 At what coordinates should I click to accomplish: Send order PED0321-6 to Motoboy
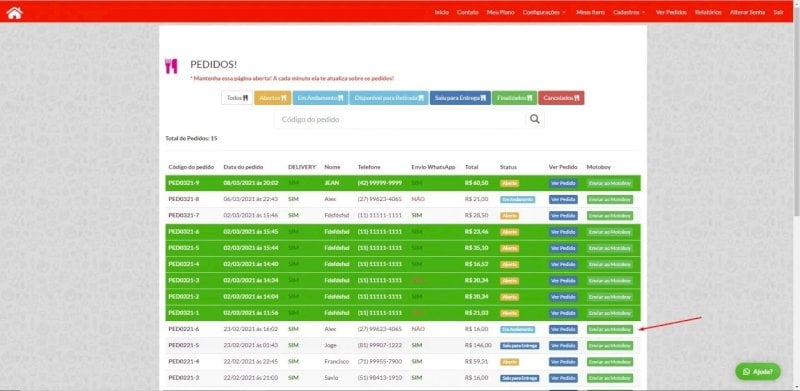pos(610,232)
